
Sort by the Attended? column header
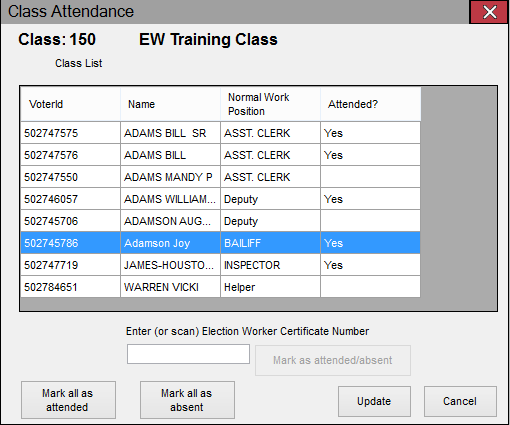(370, 104)
